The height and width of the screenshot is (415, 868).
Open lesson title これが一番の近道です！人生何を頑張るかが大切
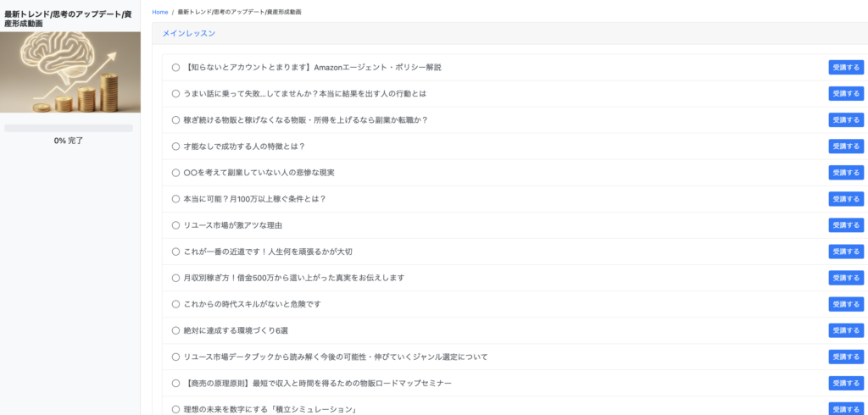tap(273, 252)
